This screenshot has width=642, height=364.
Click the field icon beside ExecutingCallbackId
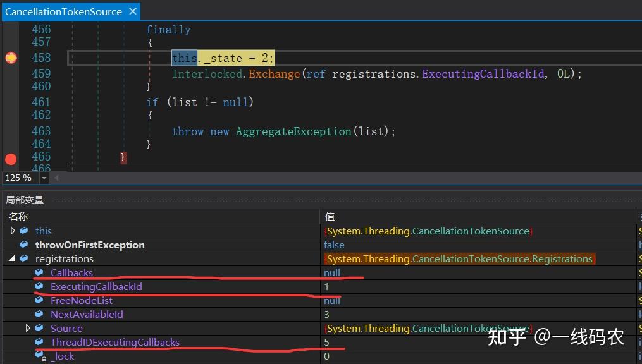(x=39, y=286)
